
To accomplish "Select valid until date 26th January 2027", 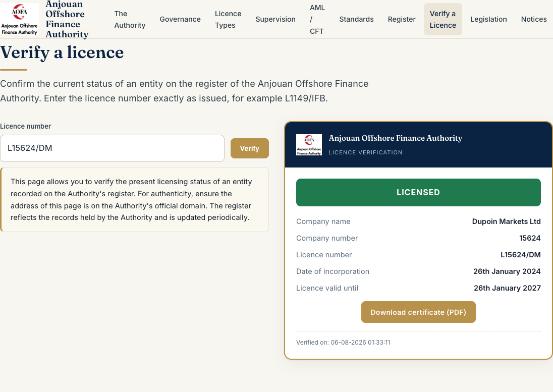I will 507,288.
